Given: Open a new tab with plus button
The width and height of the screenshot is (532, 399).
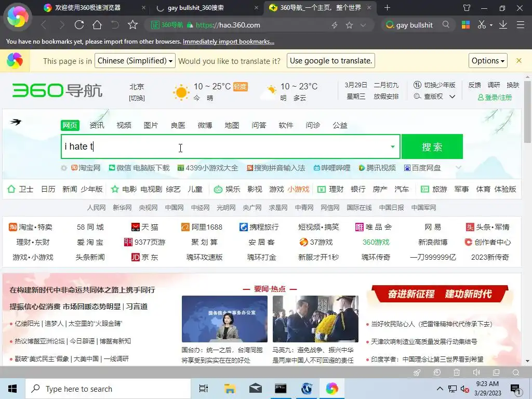Looking at the screenshot, I should pyautogui.click(x=387, y=7).
